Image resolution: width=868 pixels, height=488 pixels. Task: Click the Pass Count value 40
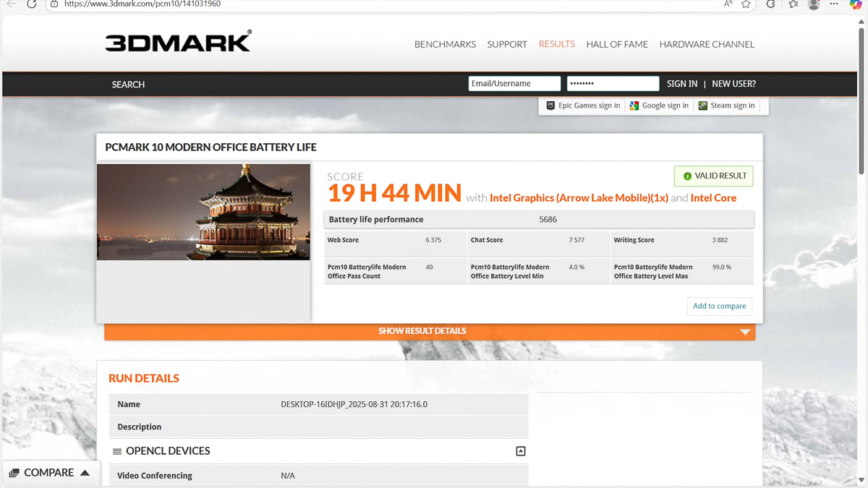(429, 267)
